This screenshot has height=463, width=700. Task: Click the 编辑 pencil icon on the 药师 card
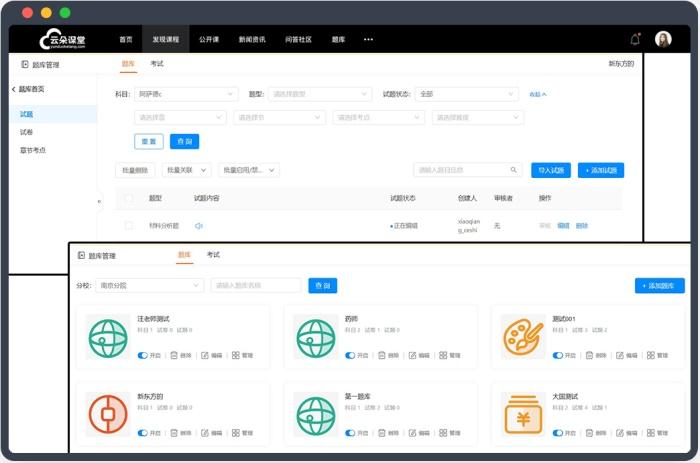[x=412, y=355]
